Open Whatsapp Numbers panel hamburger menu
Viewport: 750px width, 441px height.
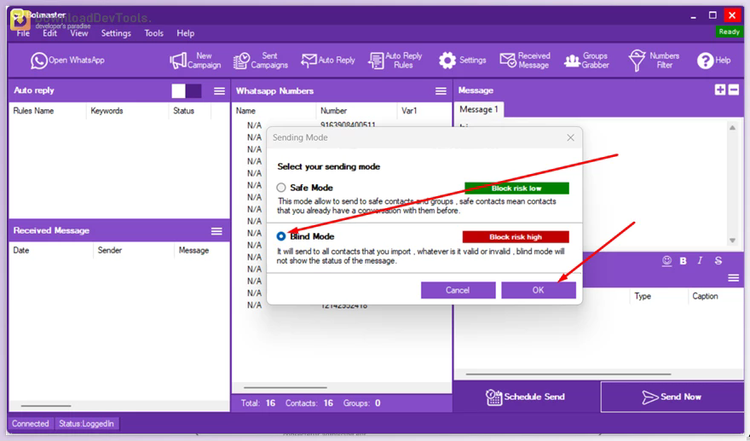click(441, 91)
